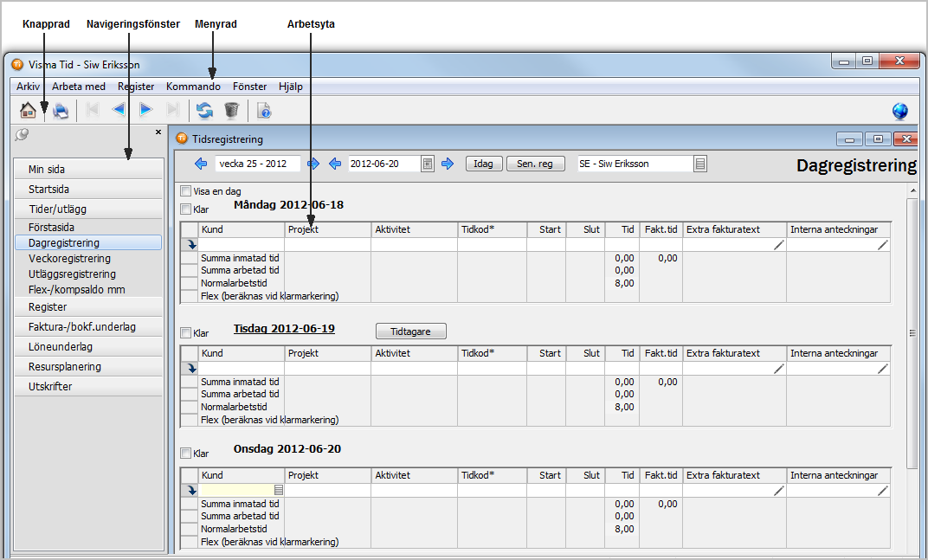The height and width of the screenshot is (560, 928).
Task: Click the pin icon in navigation panel
Action: (x=23, y=133)
